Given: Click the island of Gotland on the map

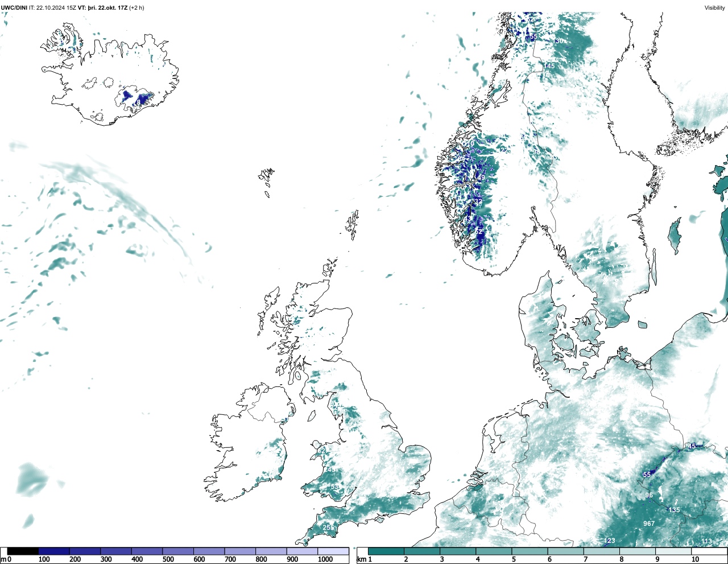Looking at the screenshot, I should [x=675, y=236].
